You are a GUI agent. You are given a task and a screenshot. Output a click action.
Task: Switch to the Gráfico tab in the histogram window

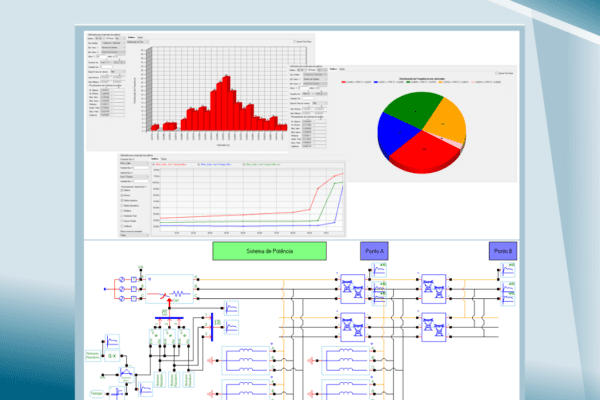(x=131, y=37)
